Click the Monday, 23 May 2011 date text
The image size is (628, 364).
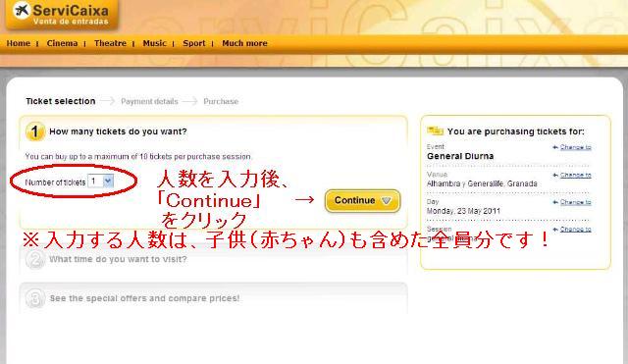[463, 211]
